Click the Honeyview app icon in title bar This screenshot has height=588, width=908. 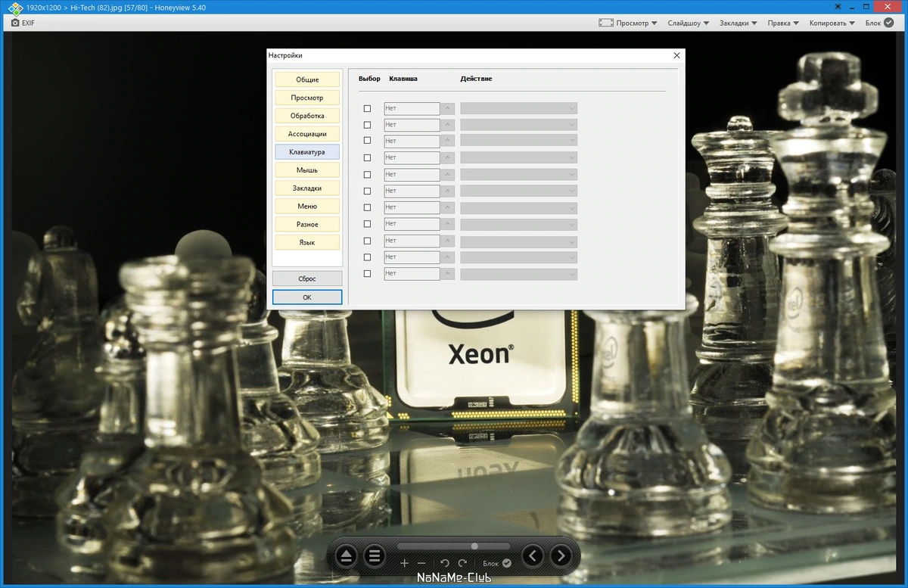click(x=14, y=8)
